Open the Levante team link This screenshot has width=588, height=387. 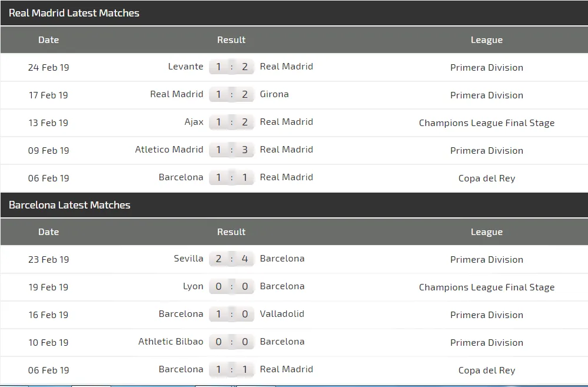click(x=185, y=67)
